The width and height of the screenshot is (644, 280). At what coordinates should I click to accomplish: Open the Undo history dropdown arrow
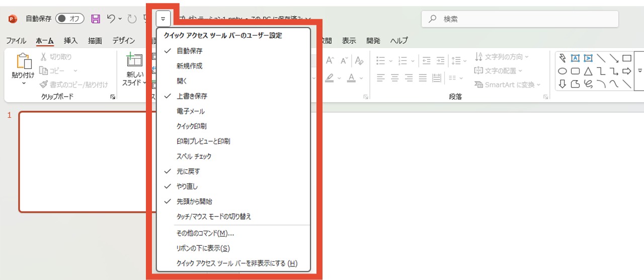coord(120,19)
